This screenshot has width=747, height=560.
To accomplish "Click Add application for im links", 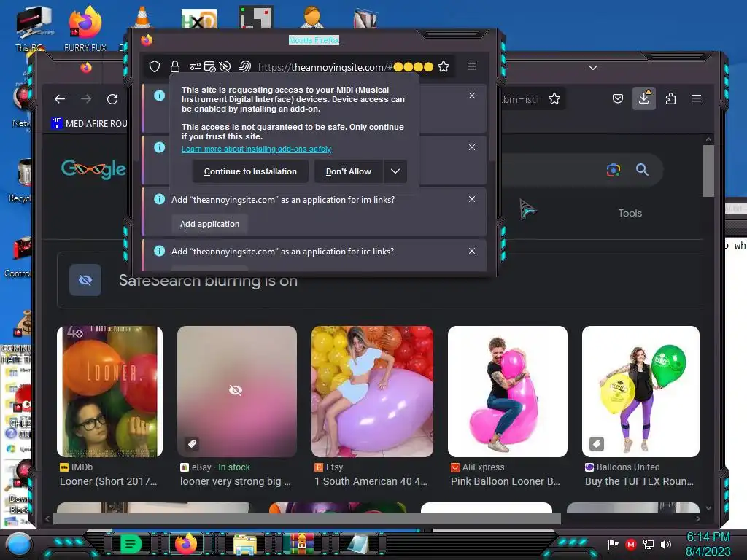I will click(209, 224).
